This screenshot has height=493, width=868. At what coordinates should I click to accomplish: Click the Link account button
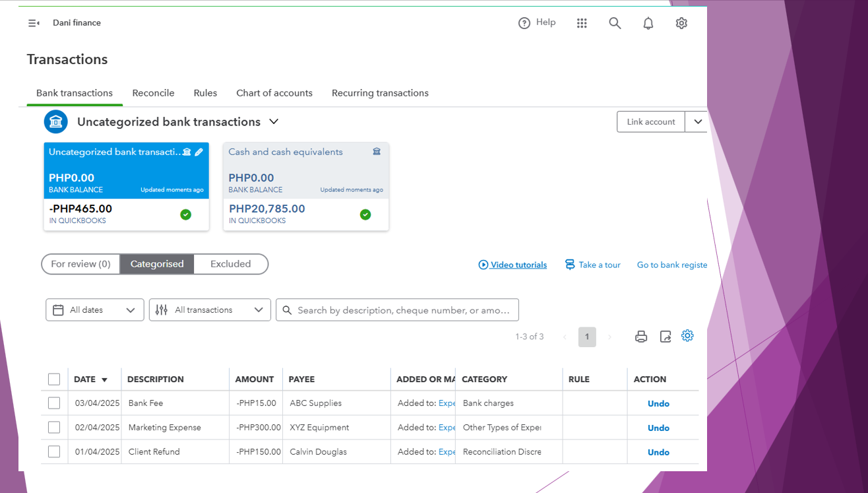(650, 122)
